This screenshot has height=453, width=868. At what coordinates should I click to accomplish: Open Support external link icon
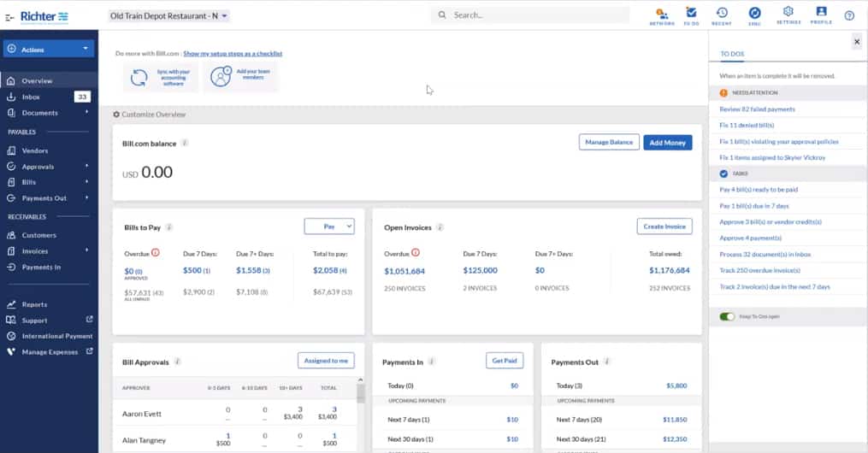click(x=90, y=320)
